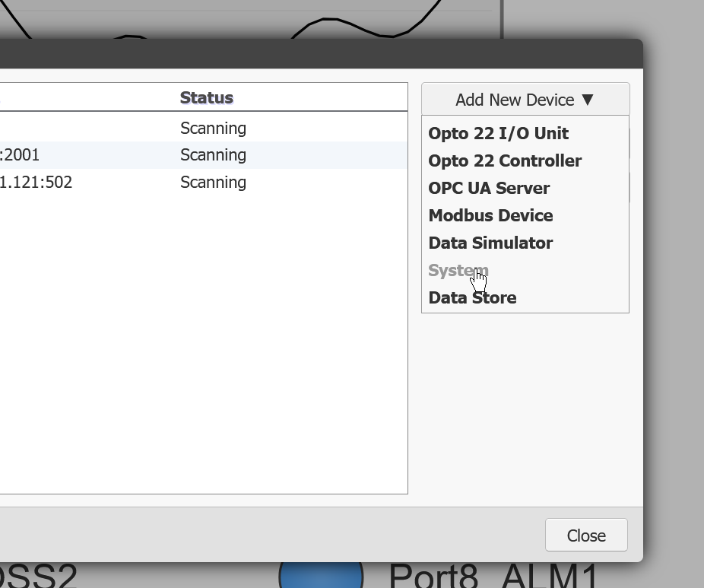Select the row ending in :2001
This screenshot has width=704, height=588.
coord(204,155)
